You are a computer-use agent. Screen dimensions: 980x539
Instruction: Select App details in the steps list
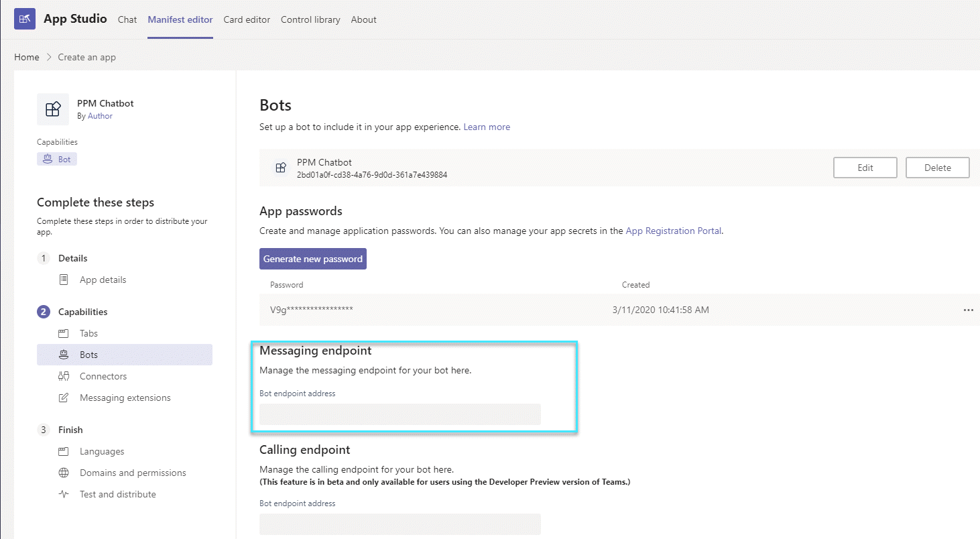pyautogui.click(x=103, y=280)
